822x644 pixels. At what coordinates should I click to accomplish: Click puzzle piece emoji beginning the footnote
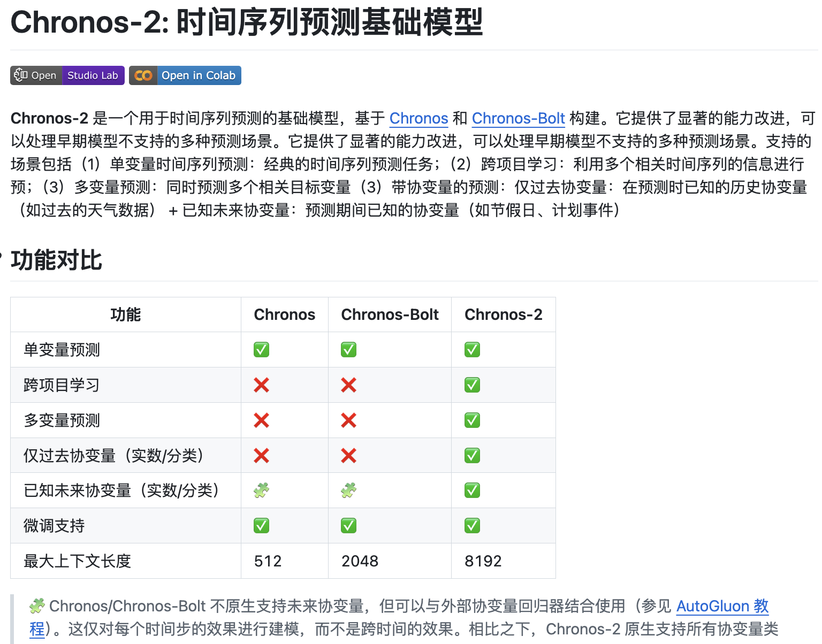pos(37,606)
